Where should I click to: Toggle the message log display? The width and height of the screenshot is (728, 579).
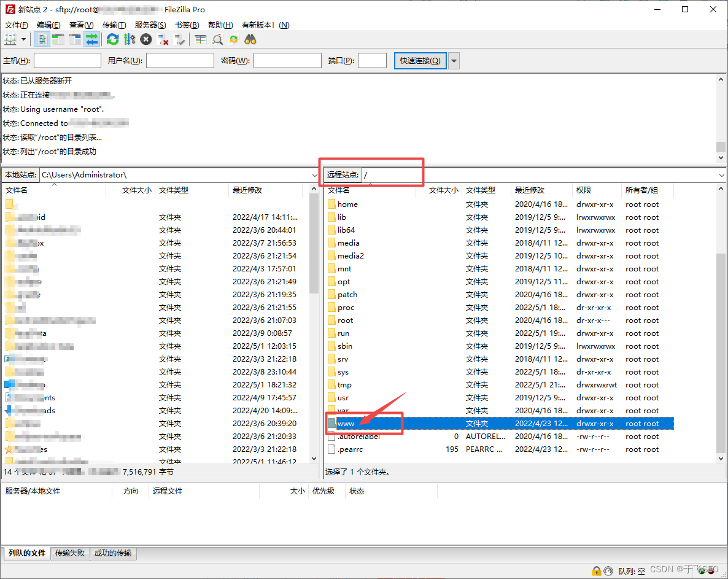[x=42, y=39]
